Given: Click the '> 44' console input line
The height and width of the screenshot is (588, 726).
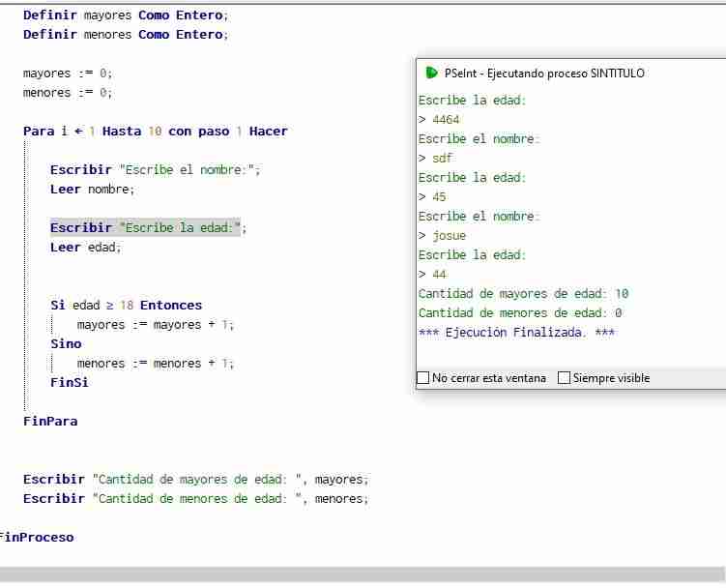Looking at the screenshot, I should point(432,275).
